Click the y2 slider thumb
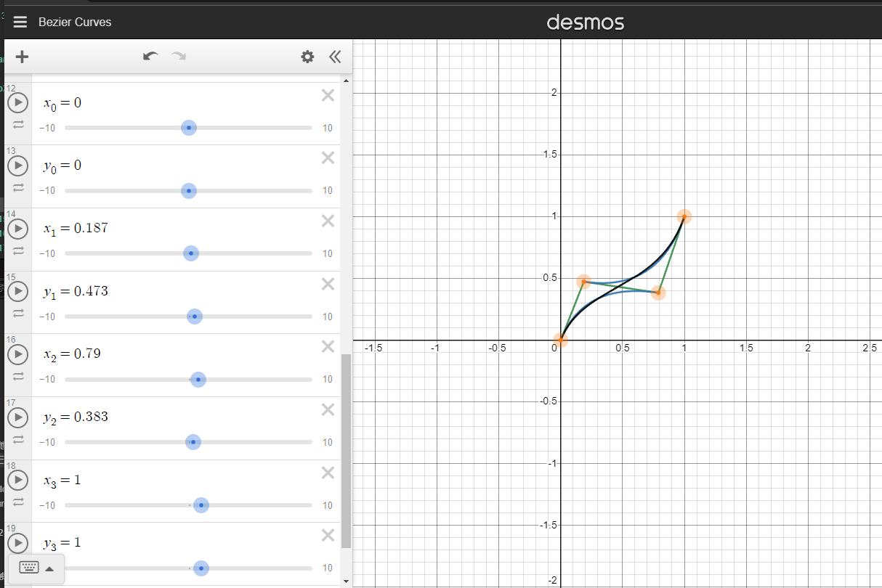 point(193,442)
